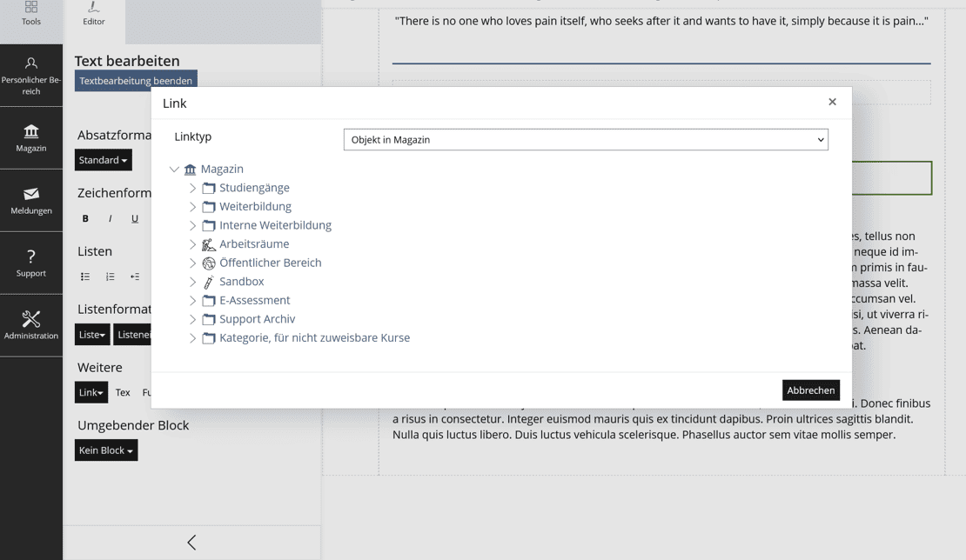Click the Abbrechen button
Image resolution: width=966 pixels, height=560 pixels.
810,390
